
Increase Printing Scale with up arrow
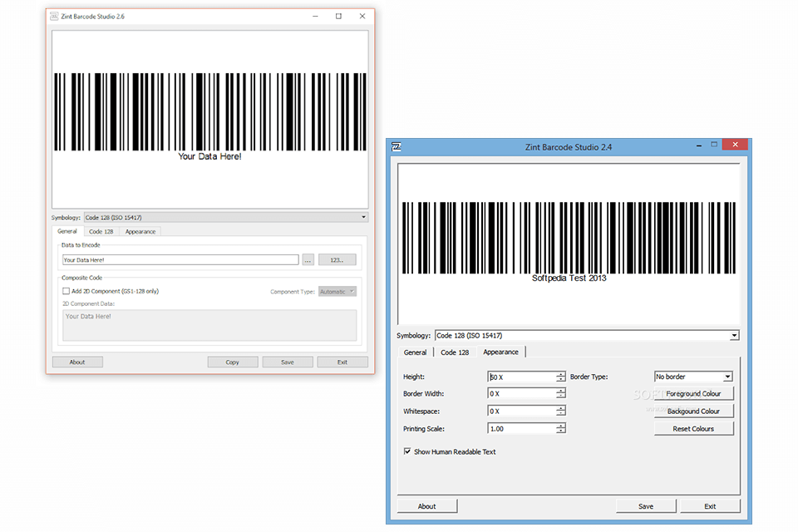pos(561,426)
